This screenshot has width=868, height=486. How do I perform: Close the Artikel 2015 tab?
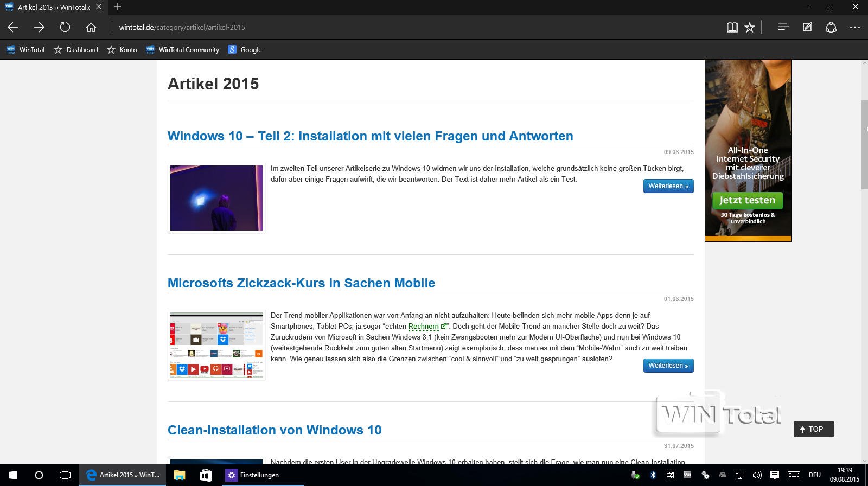tap(99, 7)
